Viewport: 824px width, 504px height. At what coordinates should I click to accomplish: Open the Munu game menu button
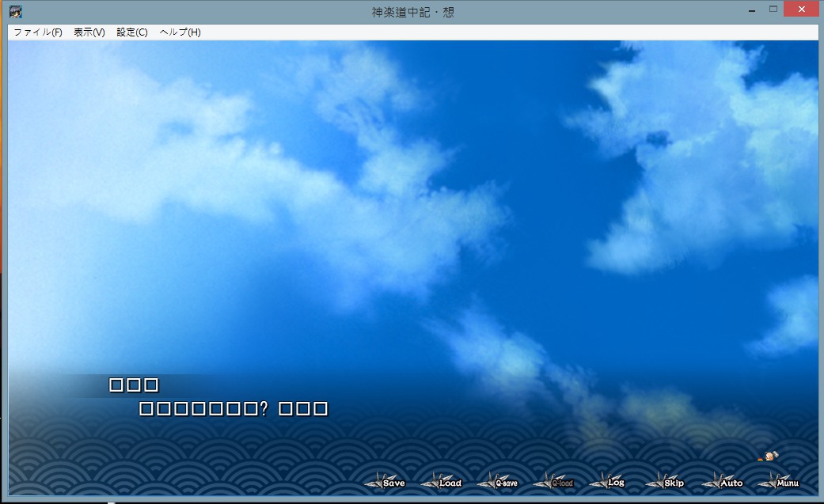coord(778,481)
